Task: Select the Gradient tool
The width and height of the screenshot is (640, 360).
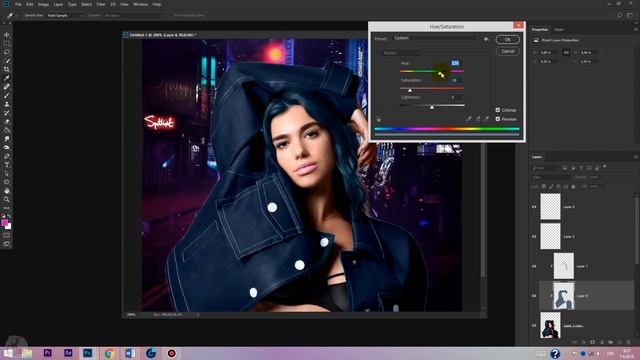Action: pyautogui.click(x=7, y=130)
